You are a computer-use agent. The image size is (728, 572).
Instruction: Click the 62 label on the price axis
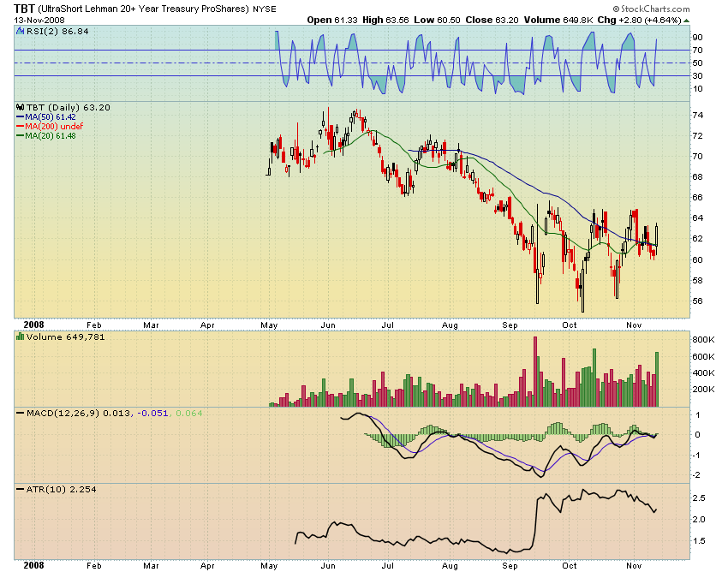pyautogui.click(x=697, y=239)
